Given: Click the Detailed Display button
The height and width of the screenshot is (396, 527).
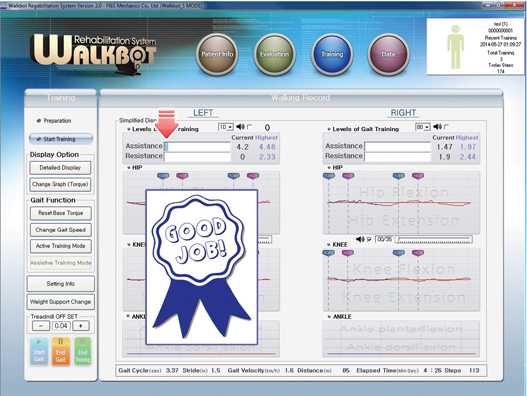Looking at the screenshot, I should point(60,168).
